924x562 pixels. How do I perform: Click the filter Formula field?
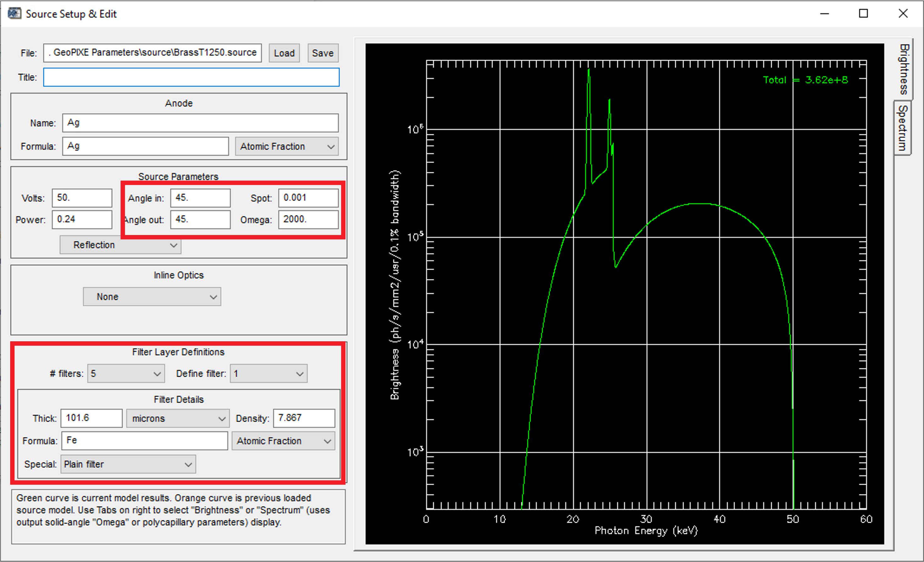145,441
